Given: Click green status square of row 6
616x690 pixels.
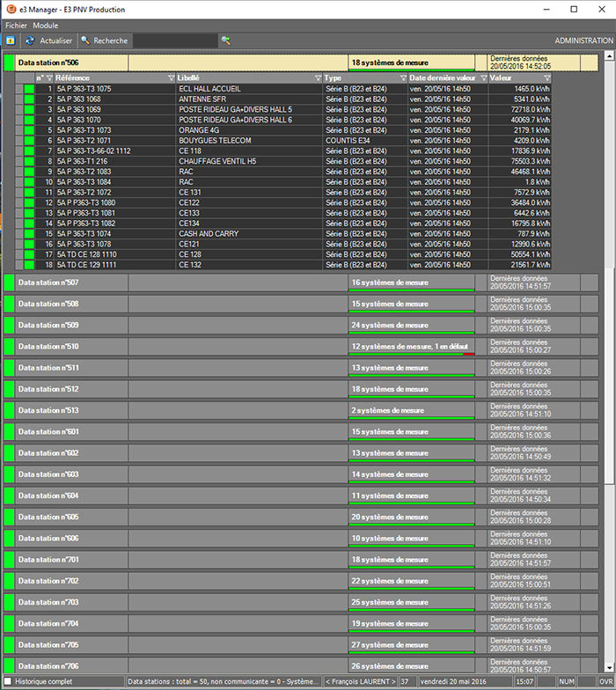Looking at the screenshot, I should tap(29, 141).
